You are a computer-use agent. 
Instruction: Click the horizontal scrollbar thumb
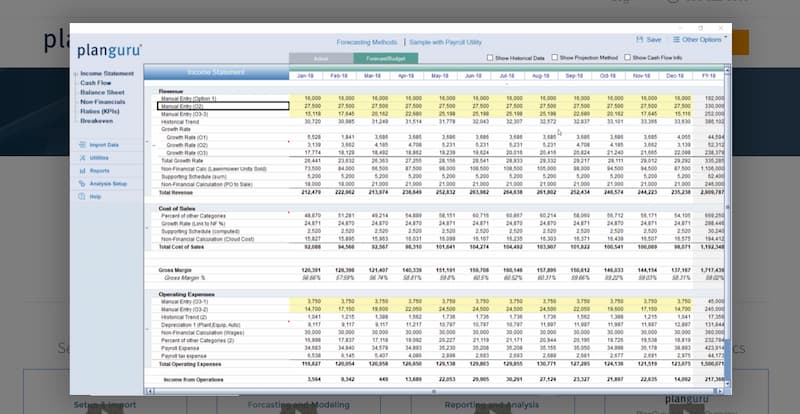click(x=434, y=391)
